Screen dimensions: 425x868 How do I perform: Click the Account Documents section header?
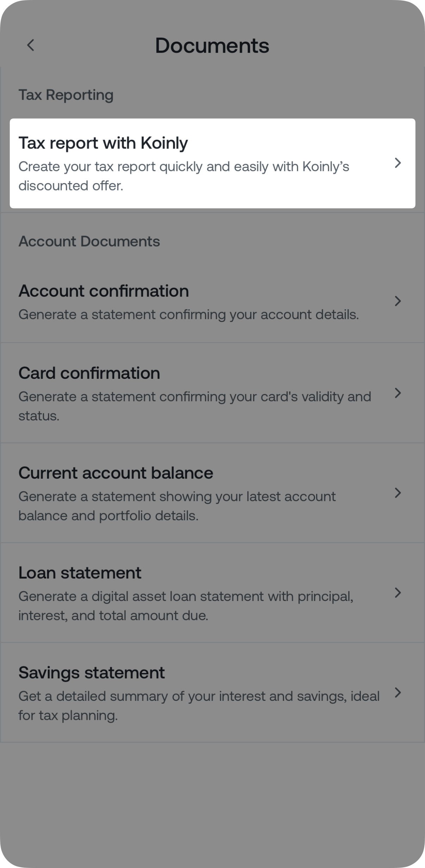tap(89, 242)
